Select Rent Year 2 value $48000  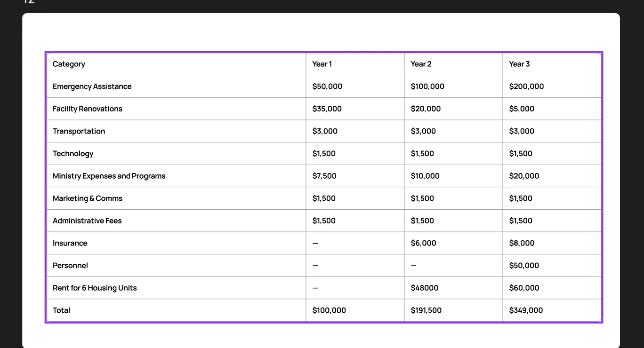tap(425, 288)
